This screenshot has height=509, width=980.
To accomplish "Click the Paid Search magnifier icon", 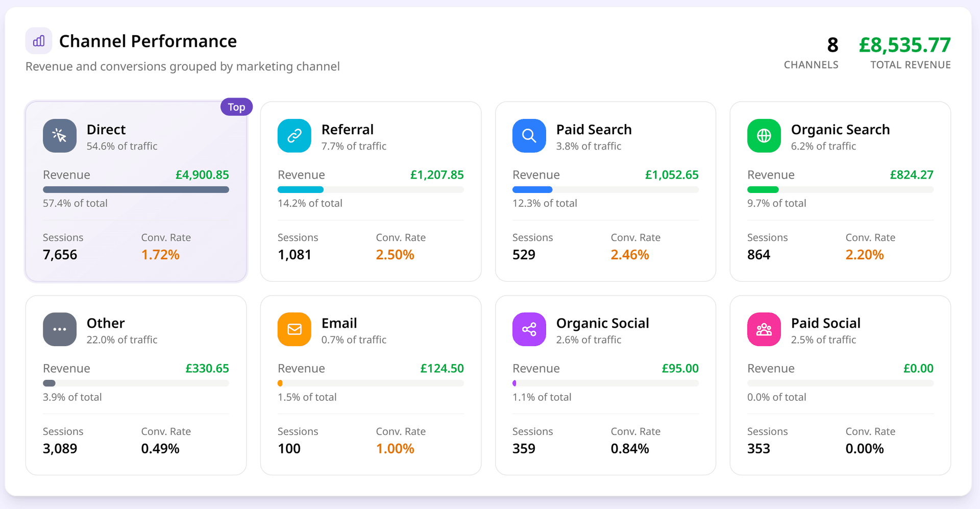I will pos(529,136).
